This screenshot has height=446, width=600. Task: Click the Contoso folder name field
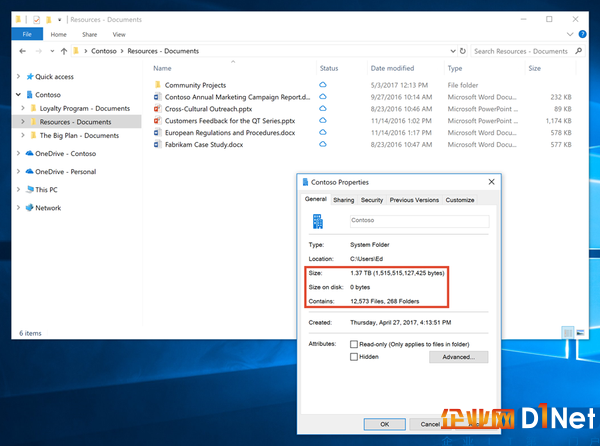point(419,221)
